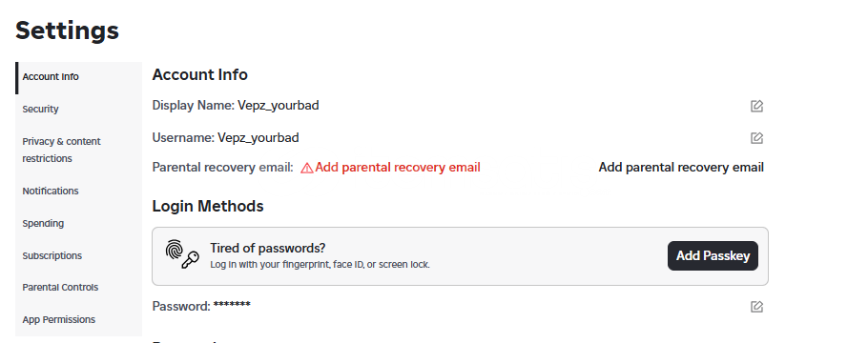
Task: Click the Tired of passwords? heading
Action: [268, 248]
